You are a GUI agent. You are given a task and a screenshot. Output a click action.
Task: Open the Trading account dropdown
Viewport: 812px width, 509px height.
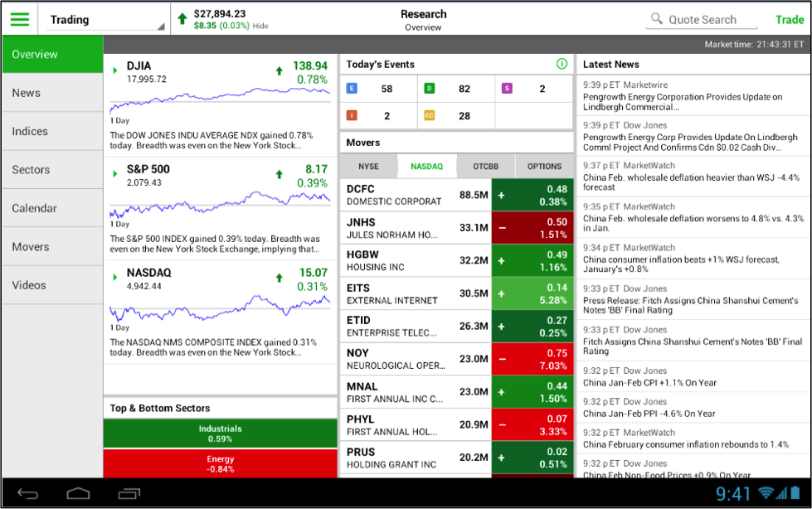click(x=105, y=20)
